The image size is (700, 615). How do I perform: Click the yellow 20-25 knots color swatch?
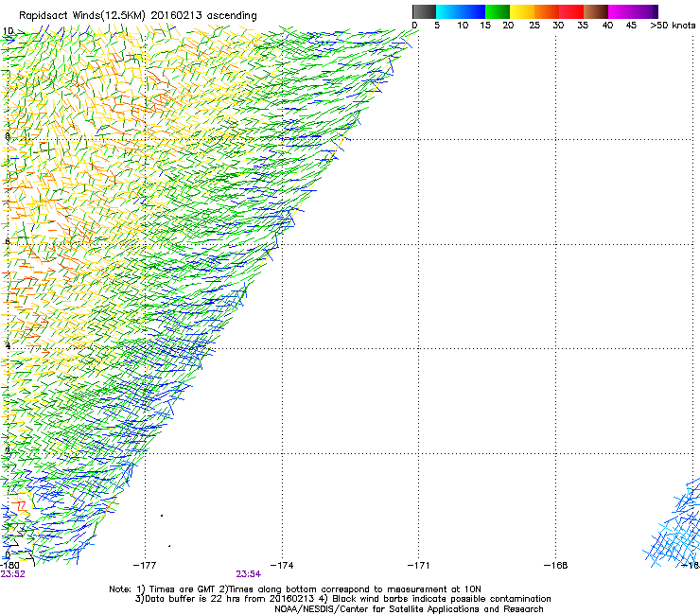point(522,11)
